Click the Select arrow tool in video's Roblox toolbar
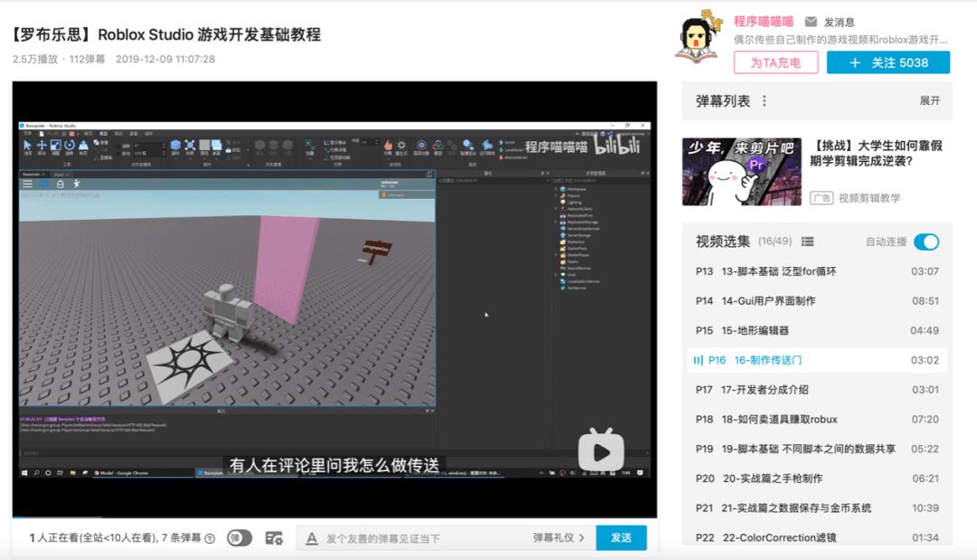This screenshot has width=977, height=560. pyautogui.click(x=27, y=147)
